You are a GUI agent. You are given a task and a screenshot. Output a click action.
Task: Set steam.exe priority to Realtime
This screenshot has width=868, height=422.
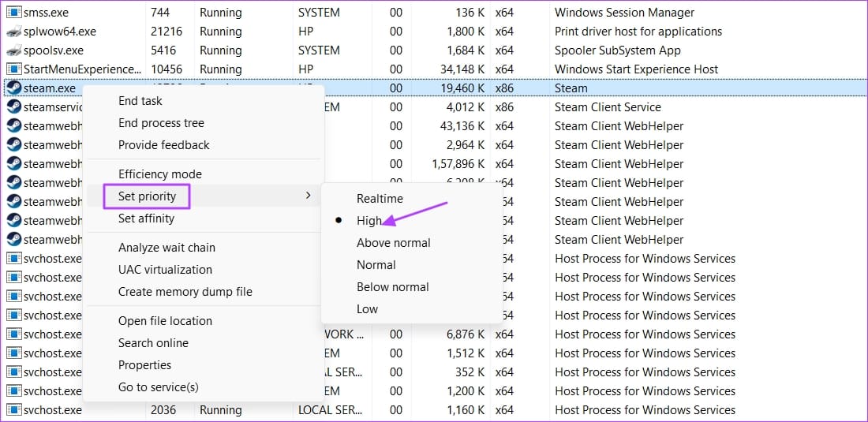click(x=411, y=199)
